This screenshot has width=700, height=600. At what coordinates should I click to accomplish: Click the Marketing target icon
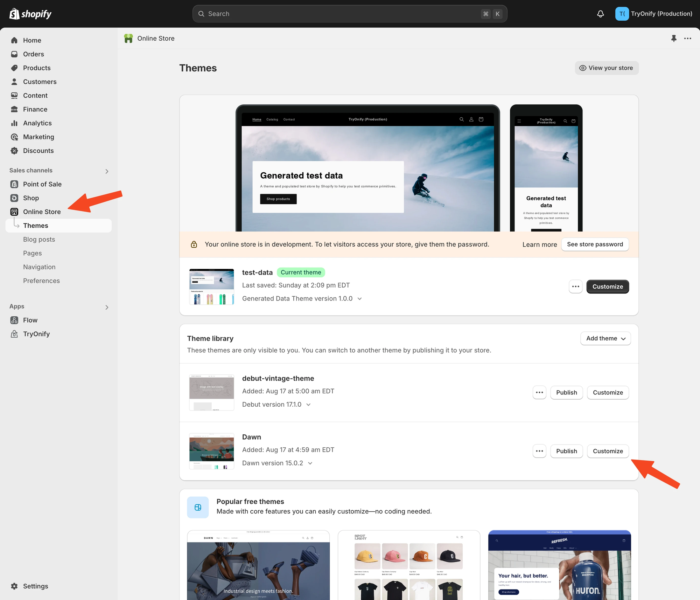point(14,137)
